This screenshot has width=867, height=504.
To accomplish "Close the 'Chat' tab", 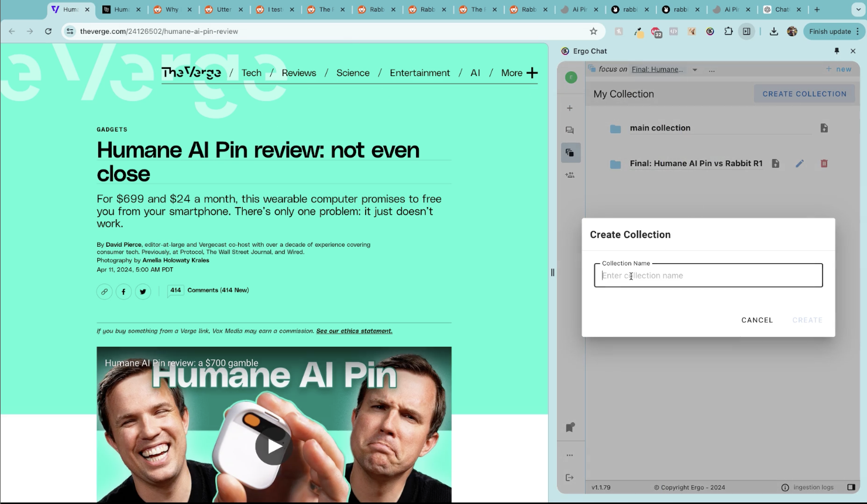I will pyautogui.click(x=799, y=9).
